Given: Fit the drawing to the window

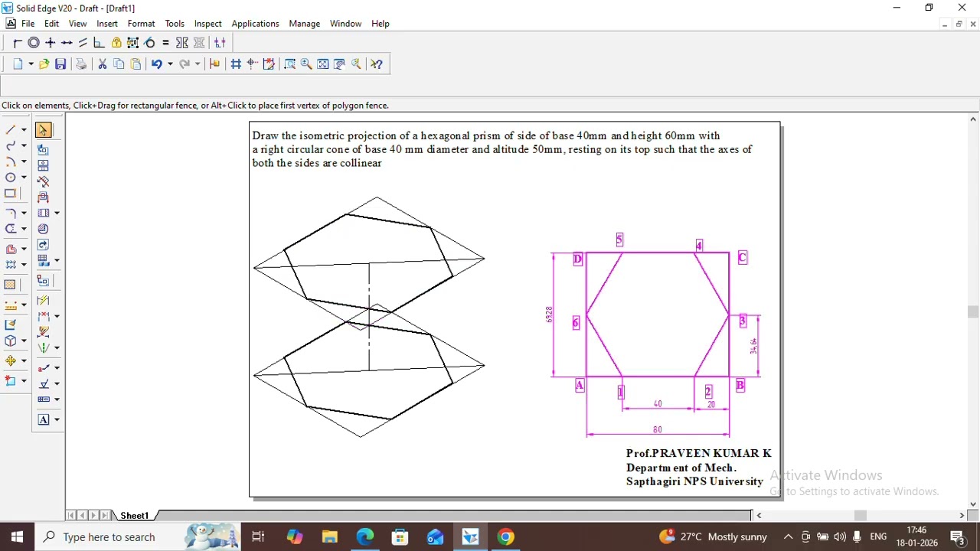Looking at the screenshot, I should [x=323, y=64].
